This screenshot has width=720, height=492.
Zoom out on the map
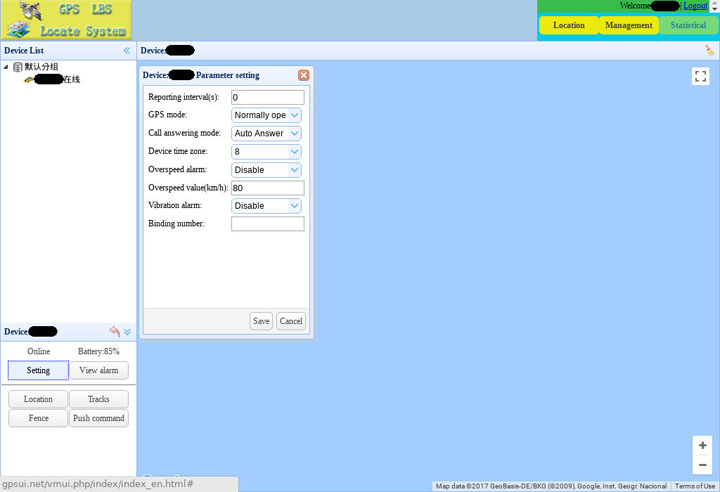click(703, 465)
